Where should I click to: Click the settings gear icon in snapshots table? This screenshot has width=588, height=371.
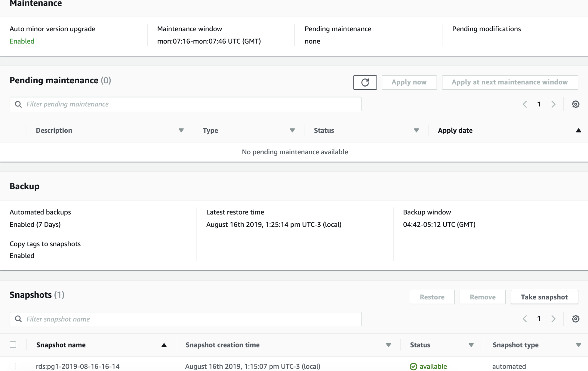tap(576, 319)
